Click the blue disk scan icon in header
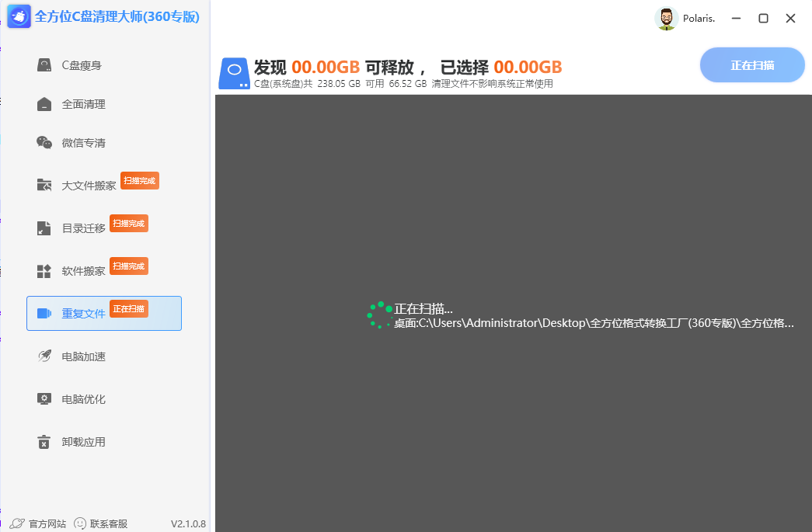 [x=233, y=72]
